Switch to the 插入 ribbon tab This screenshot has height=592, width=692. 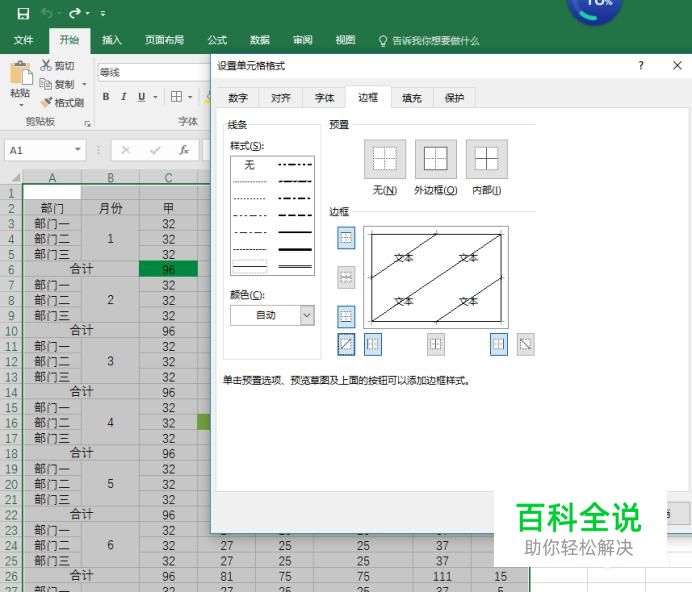pyautogui.click(x=112, y=41)
